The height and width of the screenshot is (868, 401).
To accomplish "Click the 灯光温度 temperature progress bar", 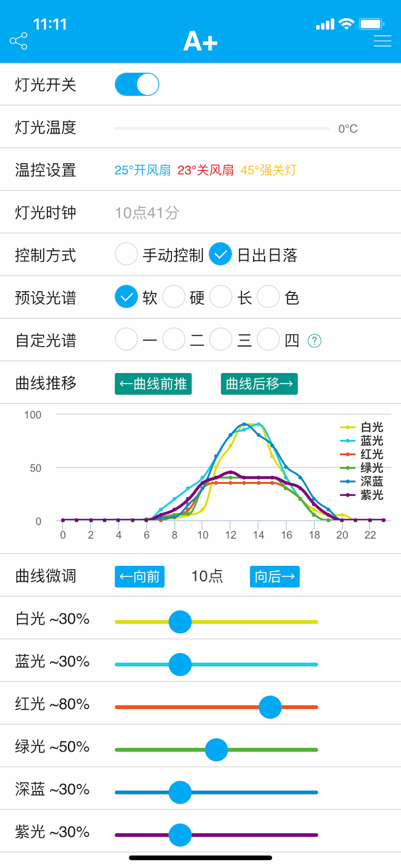I will tap(222, 129).
